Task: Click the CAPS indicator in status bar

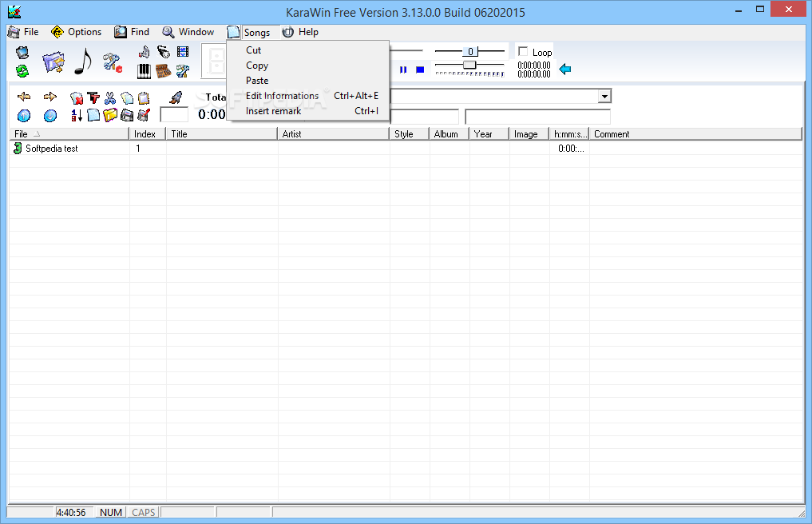Action: click(x=144, y=513)
